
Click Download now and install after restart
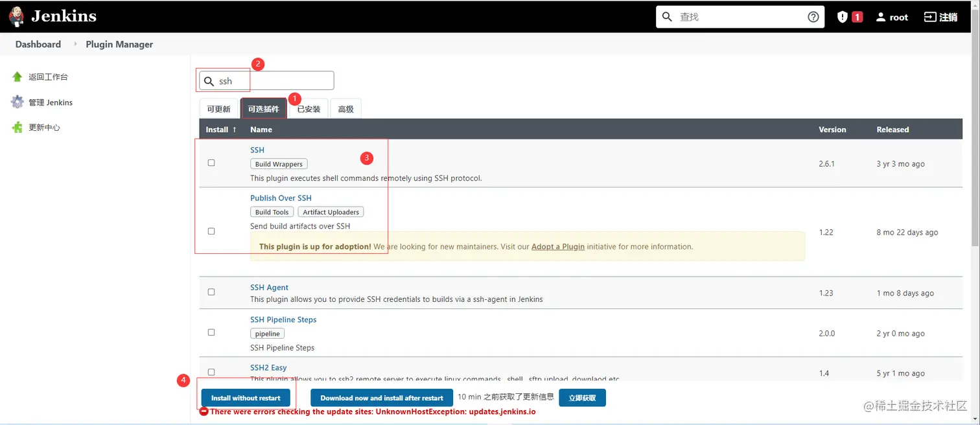[382, 398]
